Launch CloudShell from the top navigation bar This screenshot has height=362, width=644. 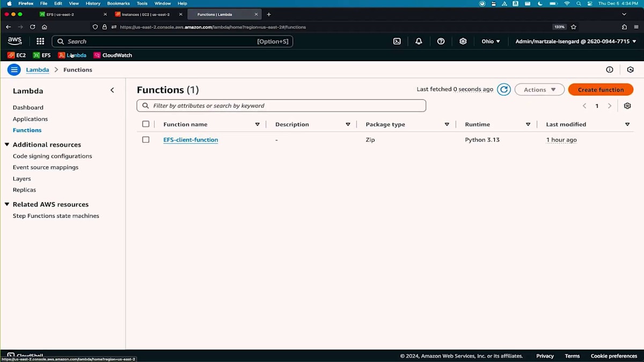[397, 41]
